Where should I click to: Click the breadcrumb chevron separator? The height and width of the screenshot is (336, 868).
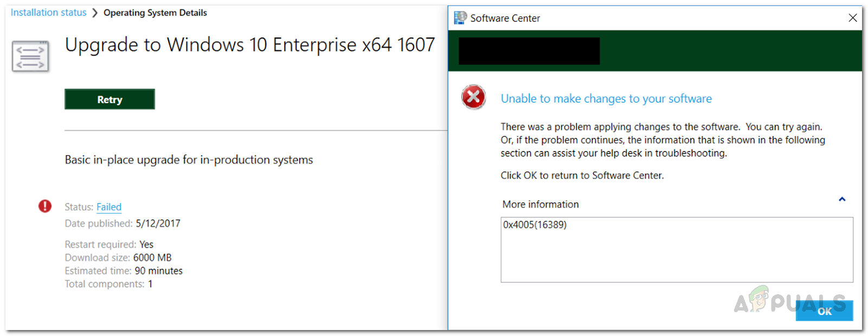tap(95, 13)
